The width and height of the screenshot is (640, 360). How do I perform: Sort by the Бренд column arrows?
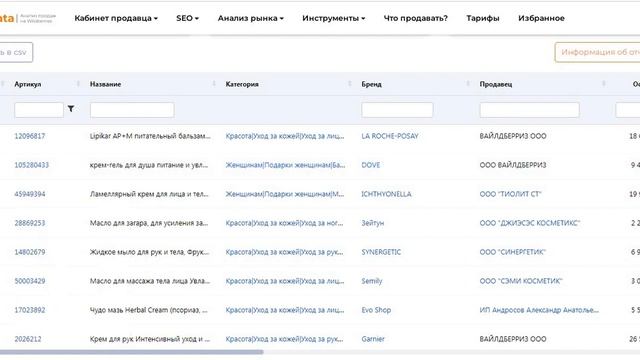click(x=468, y=84)
